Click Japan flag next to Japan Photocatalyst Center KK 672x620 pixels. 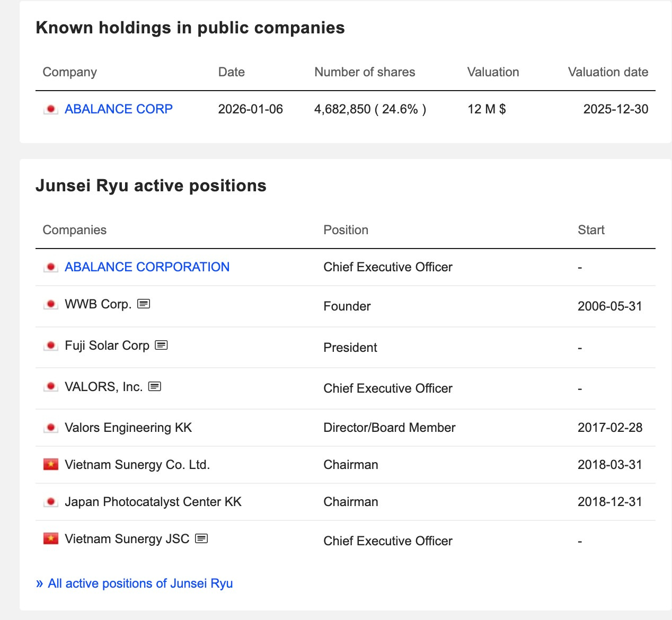point(51,502)
